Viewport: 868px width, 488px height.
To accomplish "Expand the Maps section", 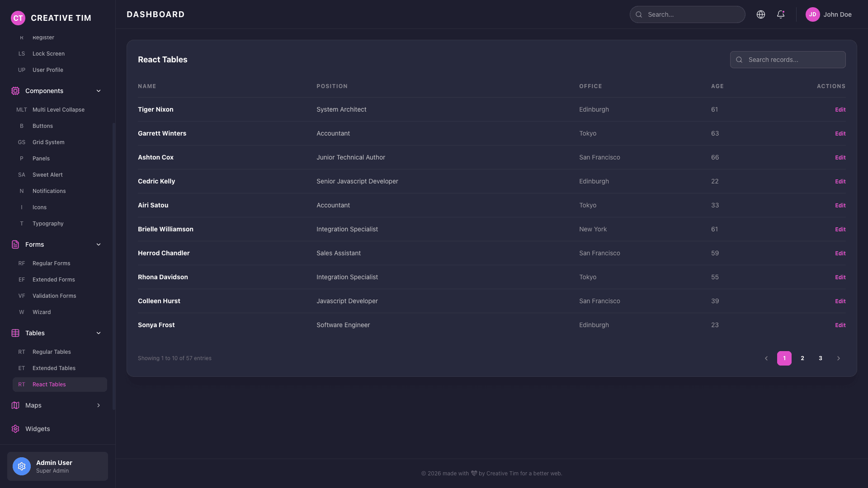I will [x=99, y=405].
